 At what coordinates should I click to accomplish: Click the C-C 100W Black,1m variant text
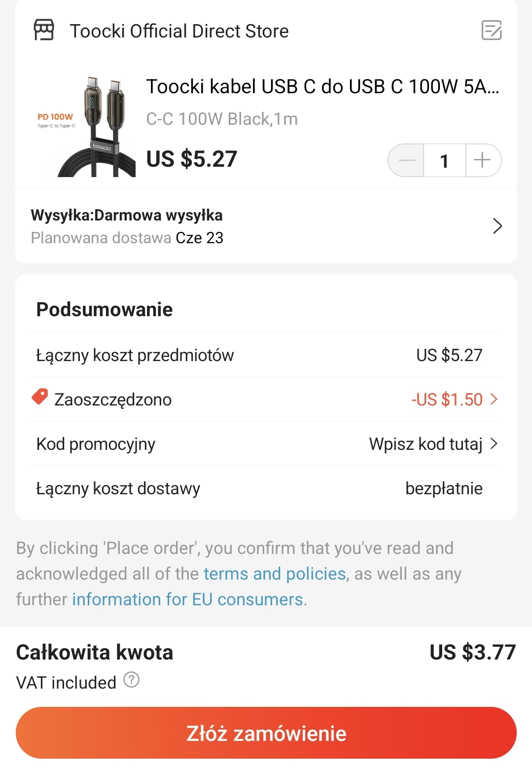click(x=222, y=119)
